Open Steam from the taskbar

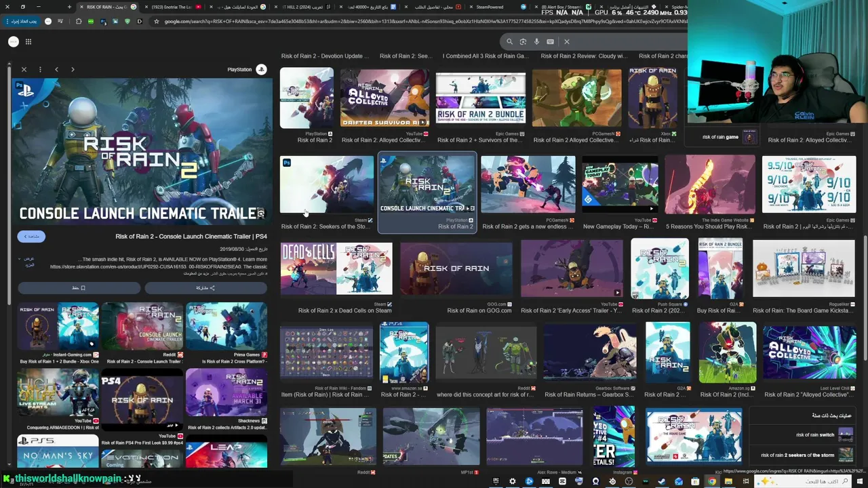click(x=662, y=481)
